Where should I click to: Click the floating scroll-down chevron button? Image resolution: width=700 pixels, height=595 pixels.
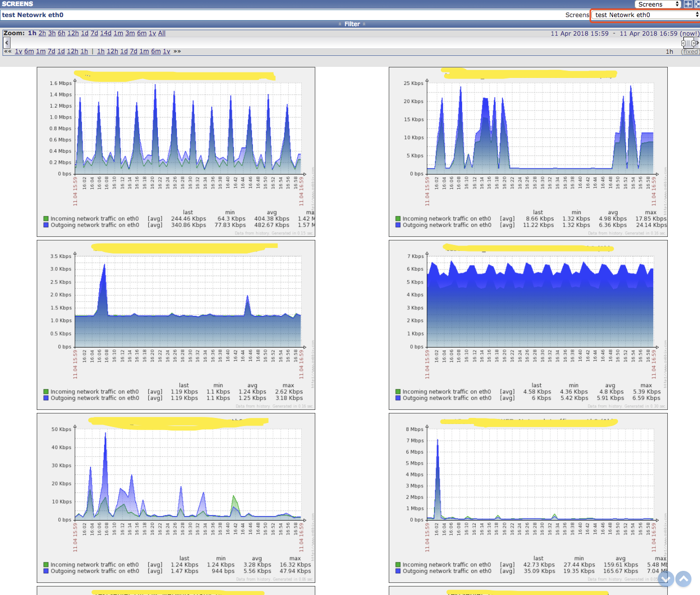pos(666,579)
